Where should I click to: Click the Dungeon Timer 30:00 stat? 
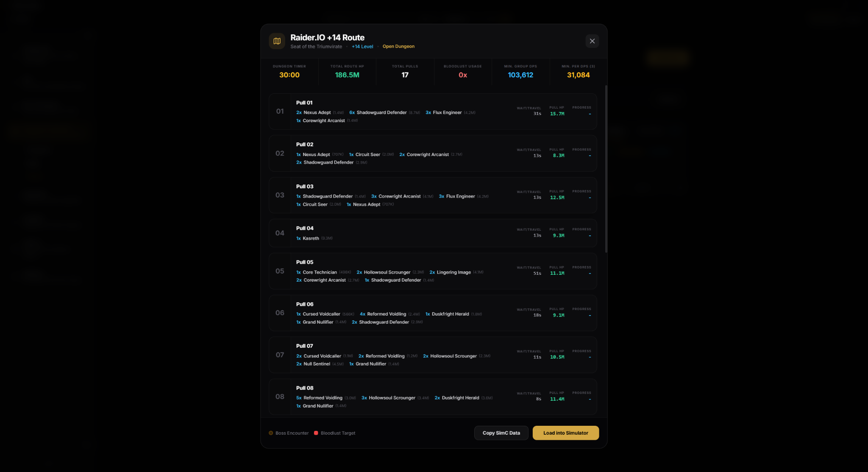click(x=289, y=72)
